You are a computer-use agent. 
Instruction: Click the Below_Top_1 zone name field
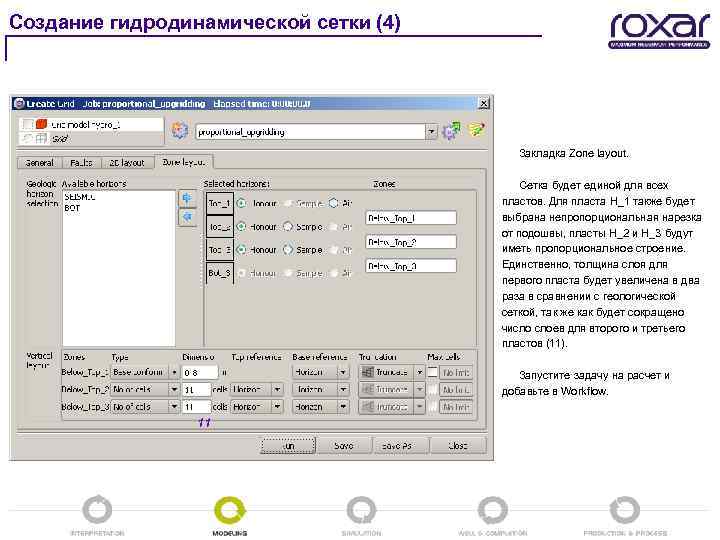tap(411, 218)
